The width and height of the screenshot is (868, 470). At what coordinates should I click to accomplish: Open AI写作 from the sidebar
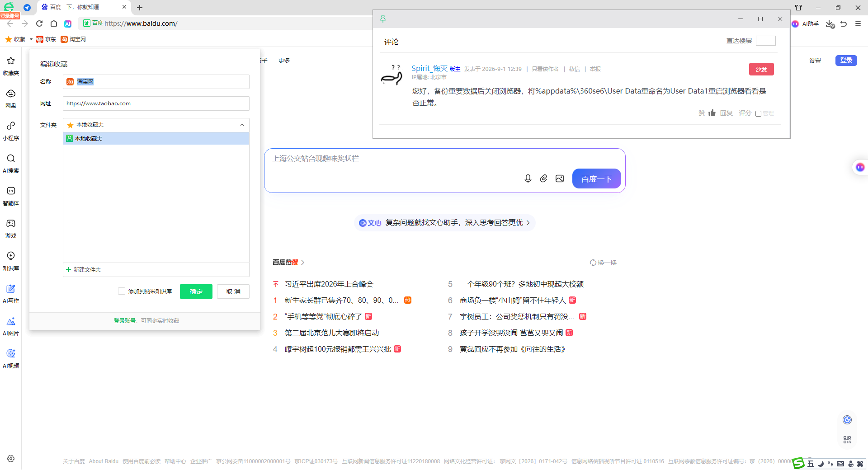(11, 293)
